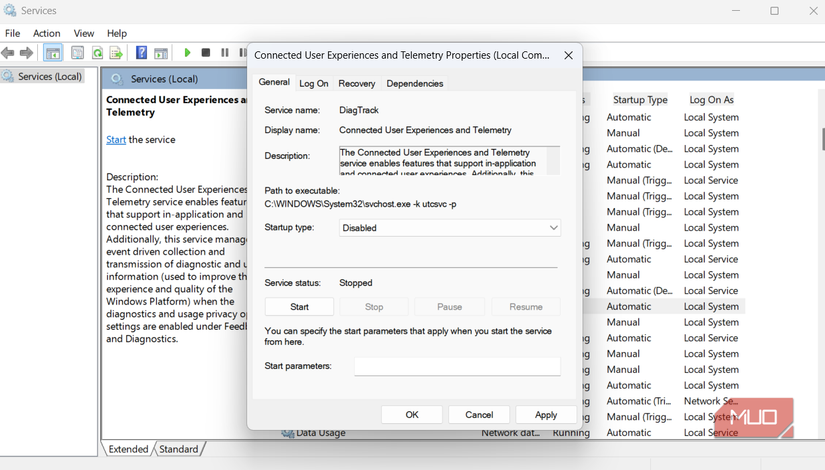The image size is (825, 470).
Task: Minimize the Services window
Action: click(736, 11)
